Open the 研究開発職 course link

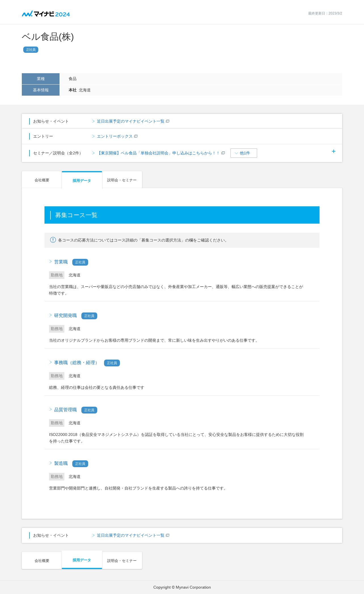click(x=65, y=315)
